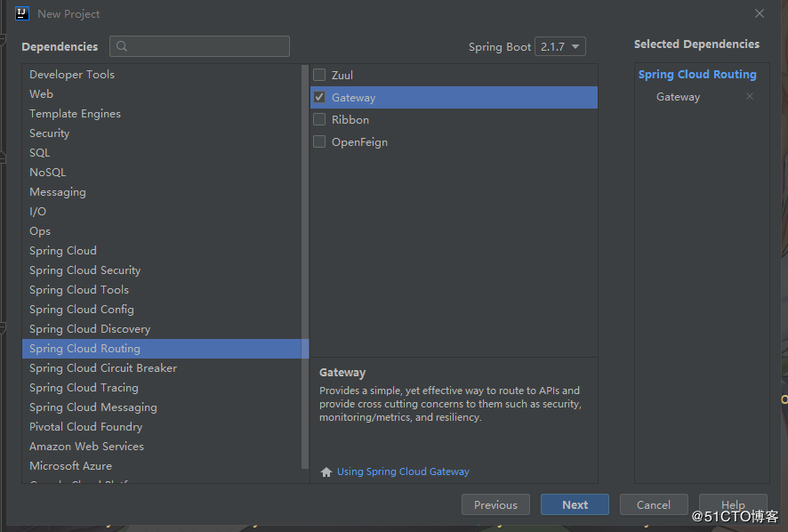Select the Template Engines category
Viewport: 788px width, 532px height.
pos(162,114)
